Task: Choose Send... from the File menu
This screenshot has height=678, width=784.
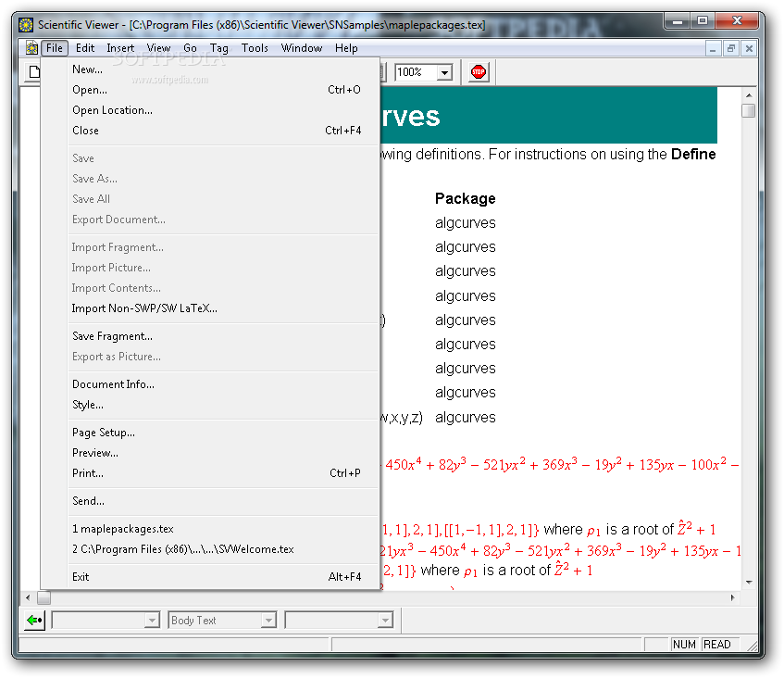Action: pos(210,501)
